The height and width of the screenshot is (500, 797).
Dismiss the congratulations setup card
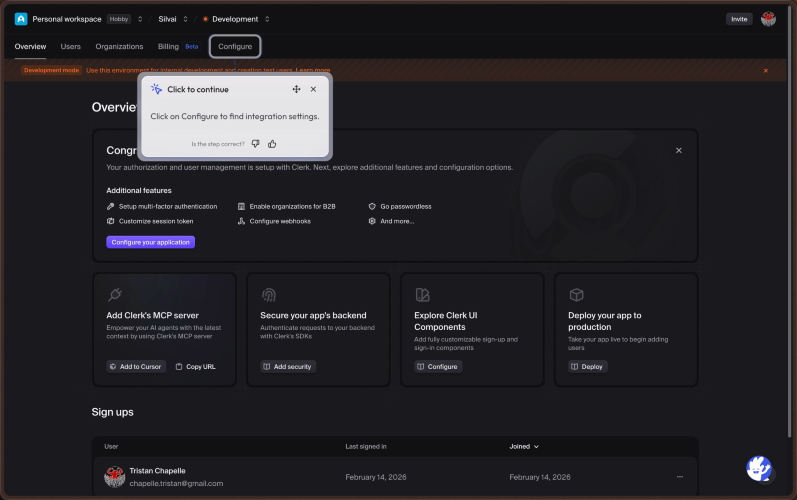[x=678, y=150]
